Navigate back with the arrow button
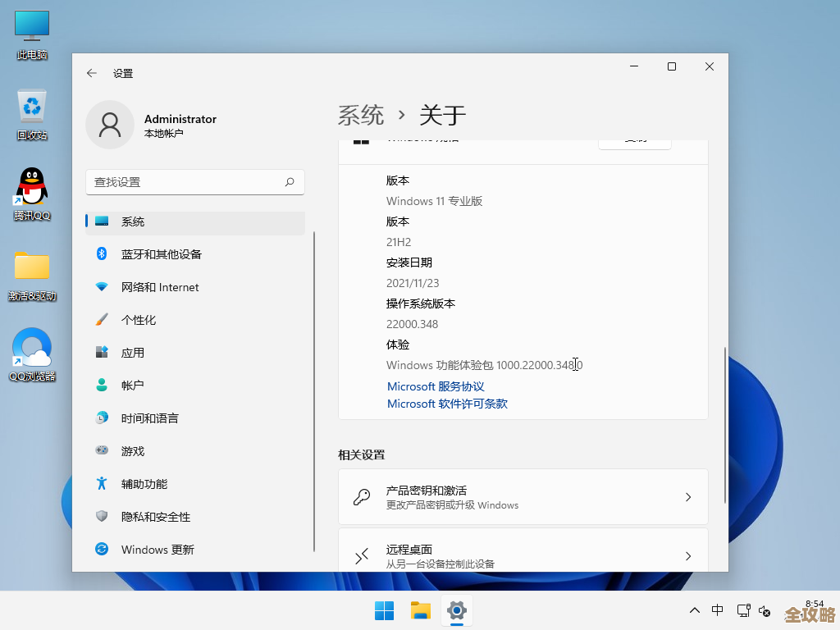The height and width of the screenshot is (630, 840). [x=91, y=73]
